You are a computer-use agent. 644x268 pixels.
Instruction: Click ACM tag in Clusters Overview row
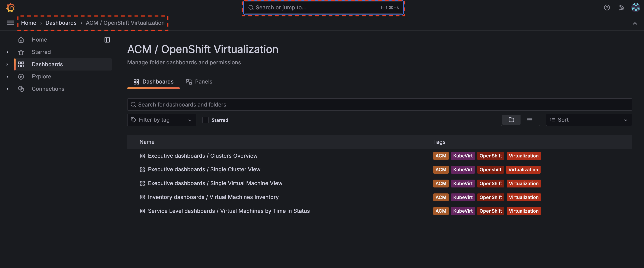pyautogui.click(x=441, y=156)
